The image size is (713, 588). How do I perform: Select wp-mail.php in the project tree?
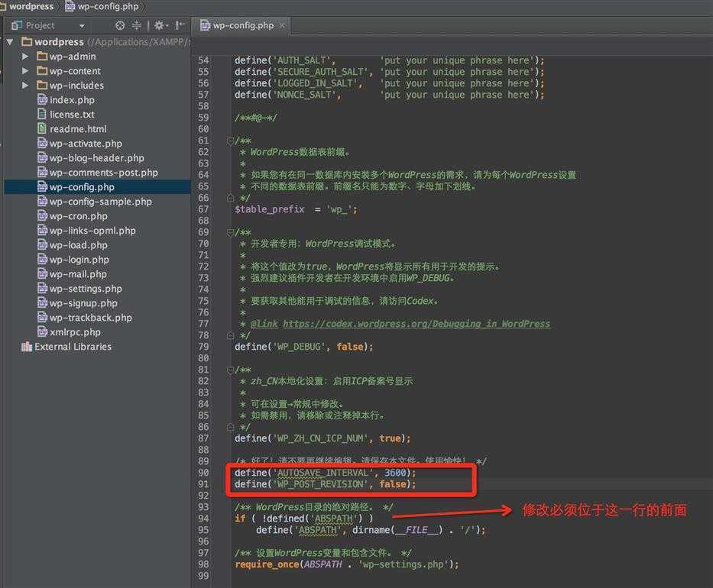click(x=78, y=274)
